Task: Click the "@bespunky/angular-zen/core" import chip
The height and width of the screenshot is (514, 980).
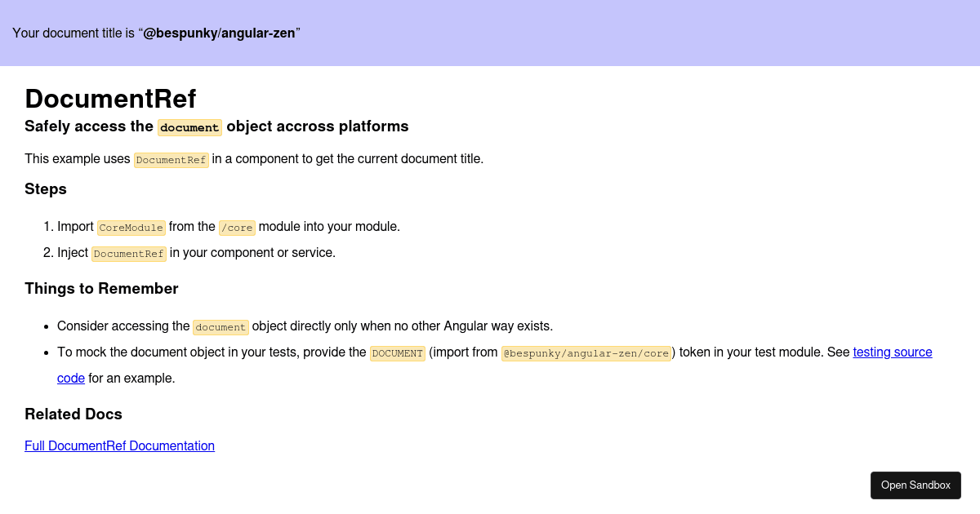Action: [x=586, y=352]
